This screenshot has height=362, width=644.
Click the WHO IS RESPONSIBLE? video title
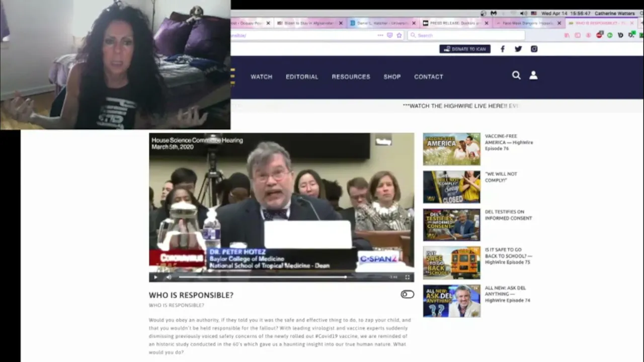(x=191, y=295)
